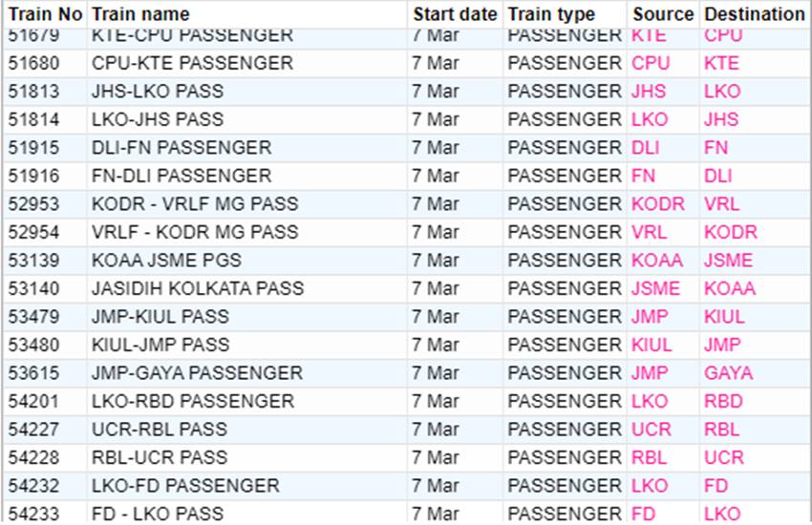Select train number 51916 cell
The width and height of the screenshot is (812, 525).
[x=32, y=176]
